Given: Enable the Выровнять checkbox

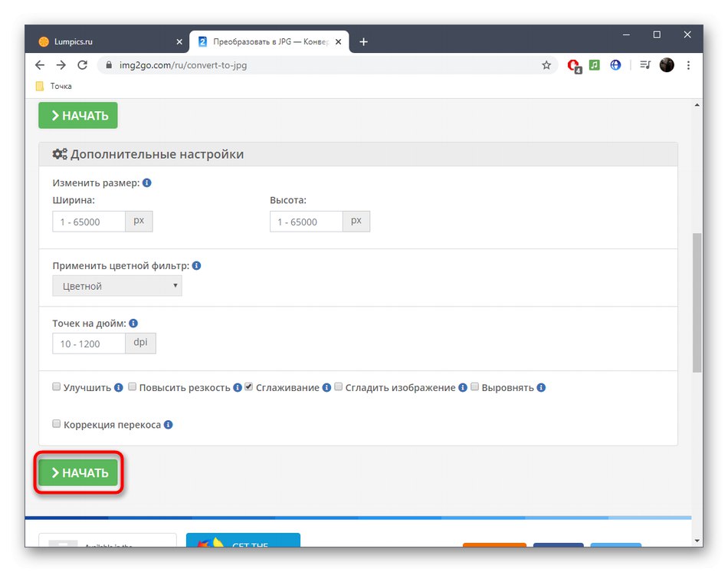Looking at the screenshot, I should pos(474,386).
